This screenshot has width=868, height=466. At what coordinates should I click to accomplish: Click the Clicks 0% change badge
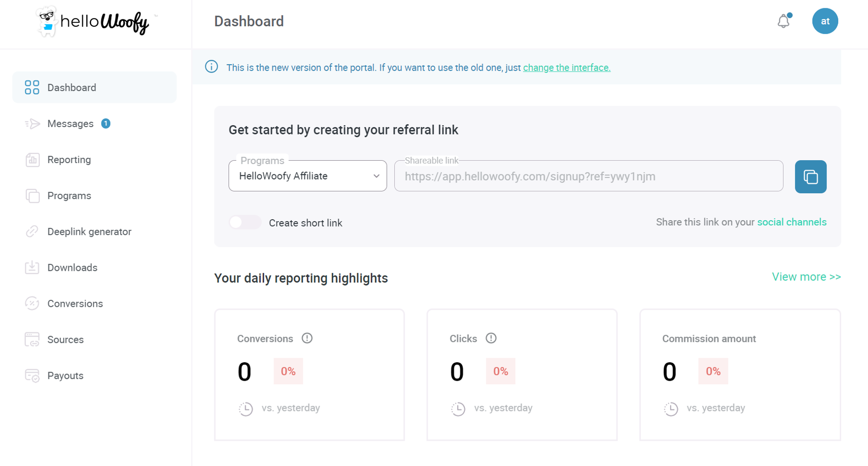[x=501, y=371]
